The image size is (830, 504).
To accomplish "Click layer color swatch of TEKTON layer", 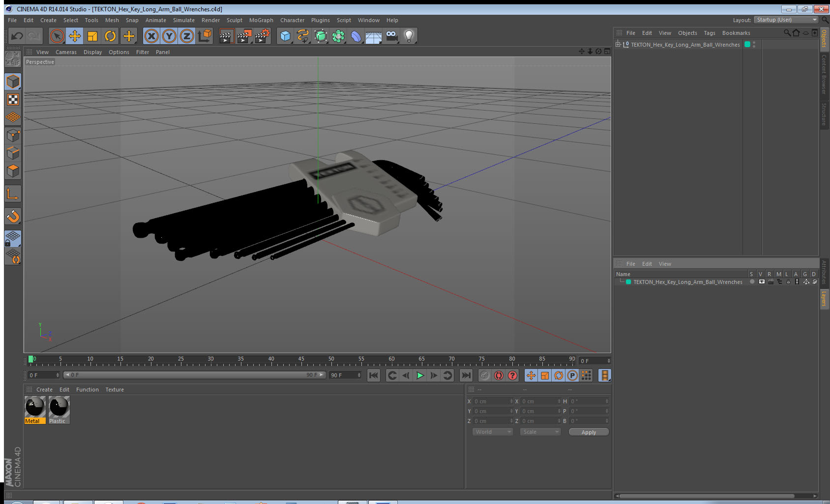I will [x=628, y=282].
